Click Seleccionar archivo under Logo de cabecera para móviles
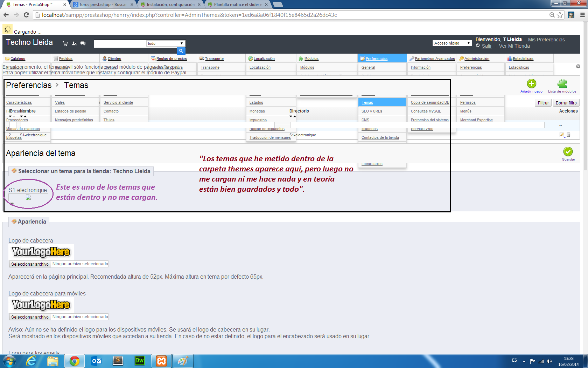This screenshot has height=368, width=588. coord(30,317)
